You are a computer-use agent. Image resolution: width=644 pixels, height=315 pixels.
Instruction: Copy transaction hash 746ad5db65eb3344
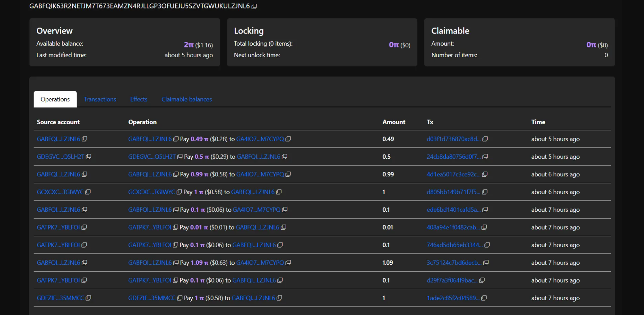tap(487, 245)
